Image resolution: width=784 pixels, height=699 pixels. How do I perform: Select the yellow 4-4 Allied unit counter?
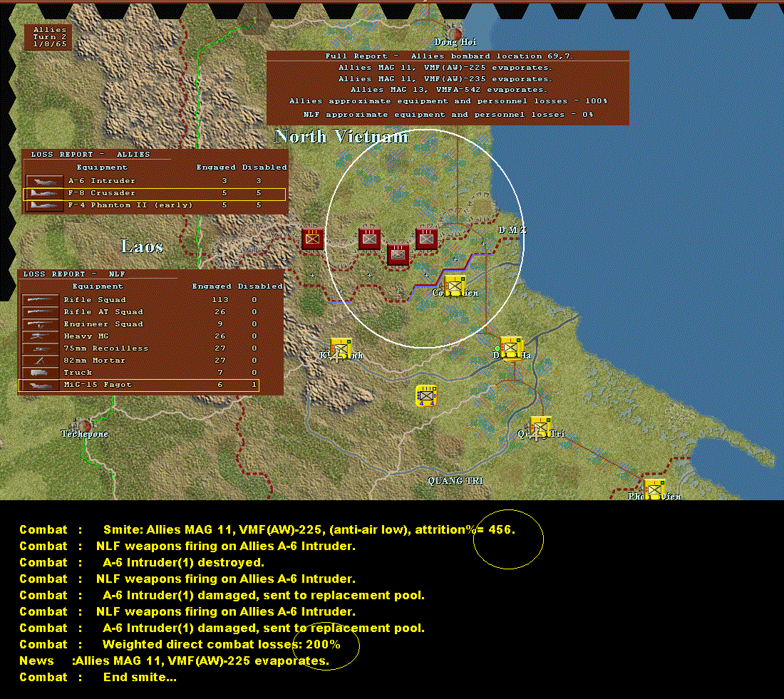pos(426,395)
